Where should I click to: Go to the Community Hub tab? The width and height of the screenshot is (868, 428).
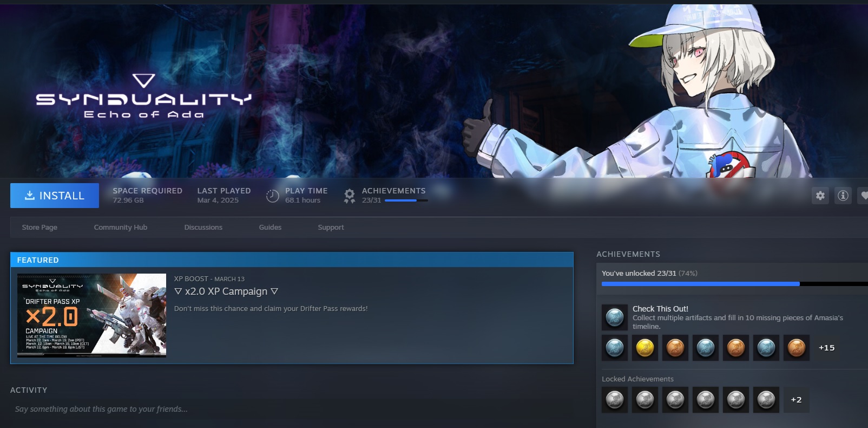[121, 228]
